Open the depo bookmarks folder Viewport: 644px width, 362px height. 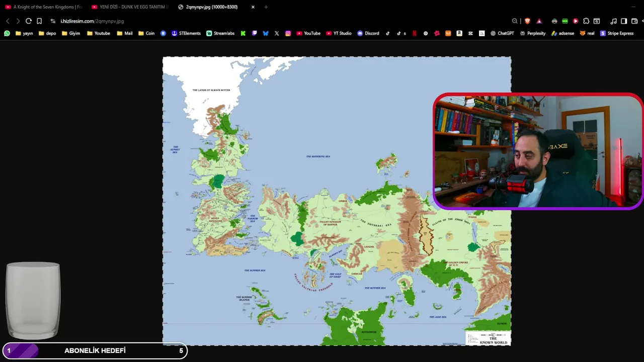47,33
